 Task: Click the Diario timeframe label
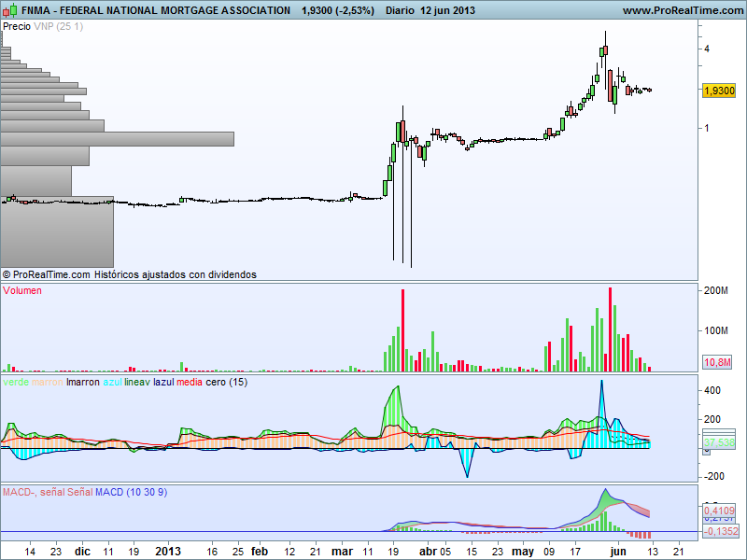pos(400,10)
